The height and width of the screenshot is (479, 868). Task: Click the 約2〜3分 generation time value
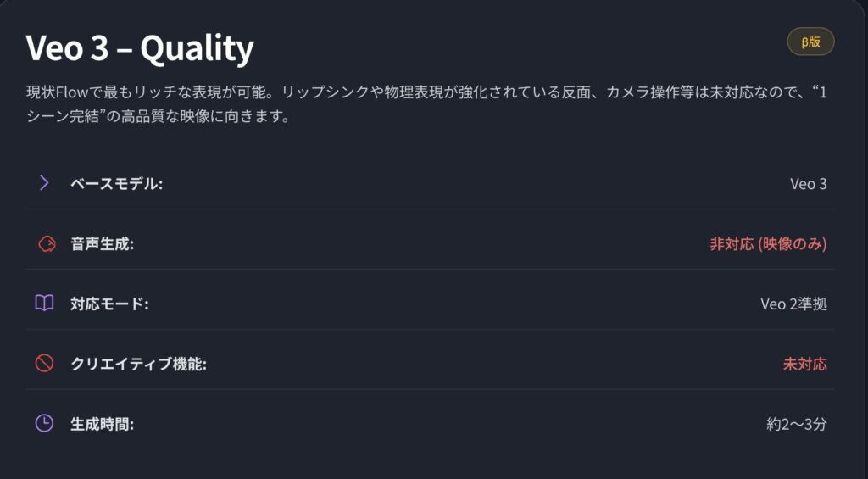click(x=797, y=424)
